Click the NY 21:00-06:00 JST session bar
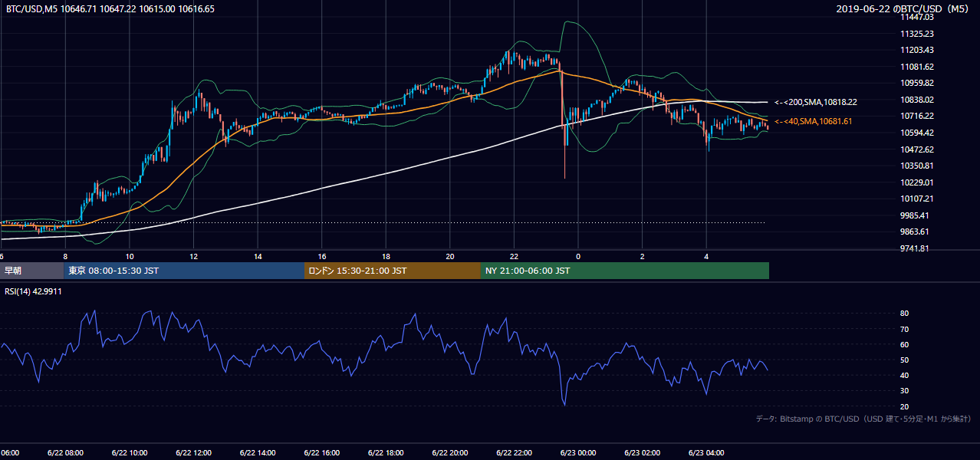 pos(624,271)
